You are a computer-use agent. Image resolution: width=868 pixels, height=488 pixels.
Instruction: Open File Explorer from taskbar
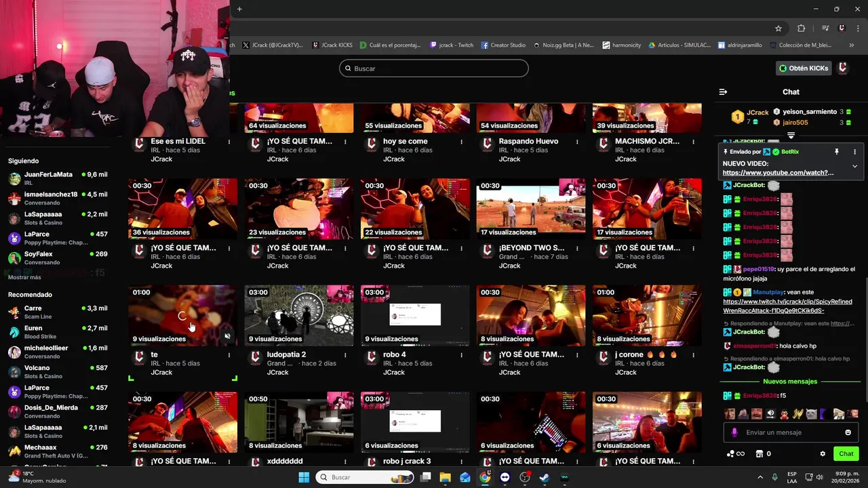pyautogui.click(x=445, y=477)
